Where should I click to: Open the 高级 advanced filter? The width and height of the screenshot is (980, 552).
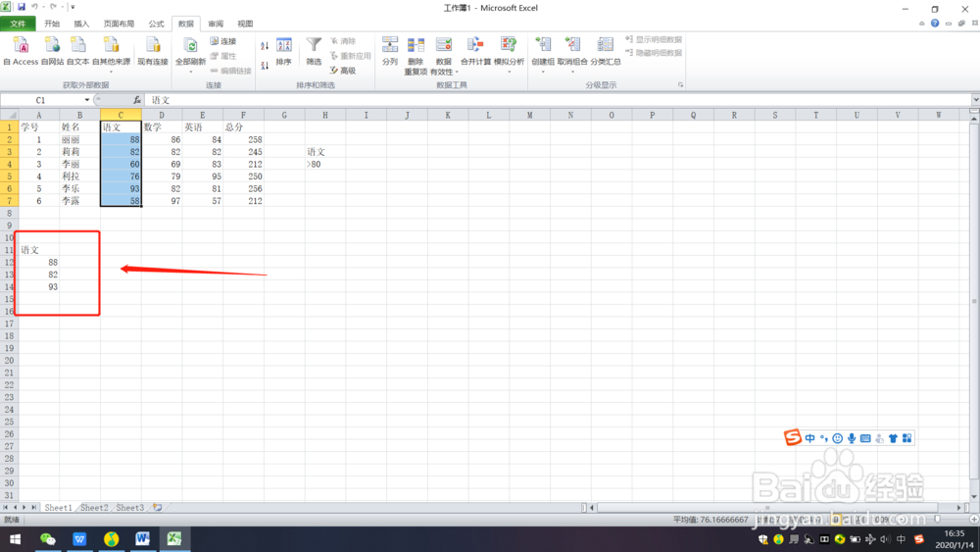[x=343, y=71]
